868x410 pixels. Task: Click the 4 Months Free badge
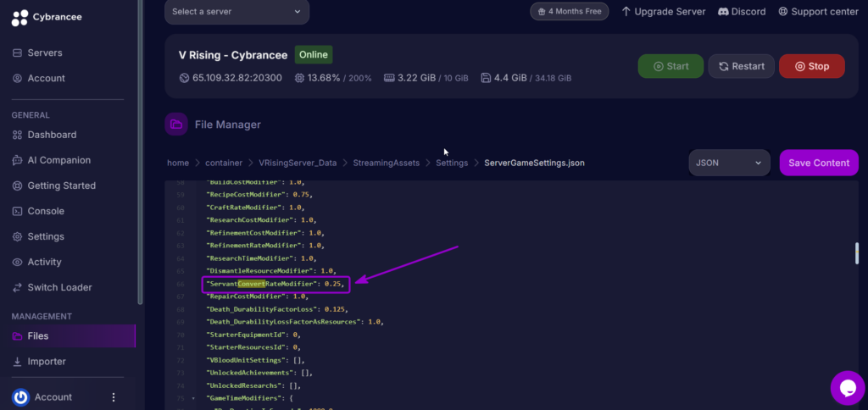569,12
